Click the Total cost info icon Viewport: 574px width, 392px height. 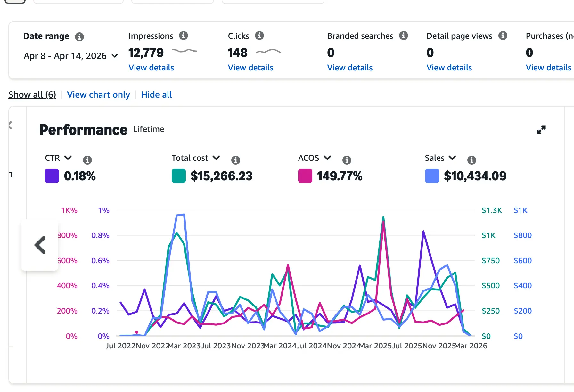pyautogui.click(x=236, y=160)
